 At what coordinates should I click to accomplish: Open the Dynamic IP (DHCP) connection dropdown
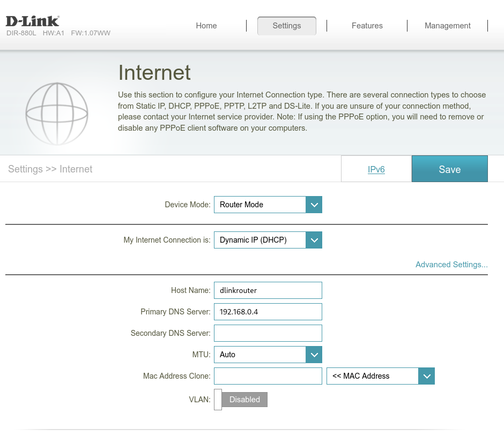click(260, 240)
